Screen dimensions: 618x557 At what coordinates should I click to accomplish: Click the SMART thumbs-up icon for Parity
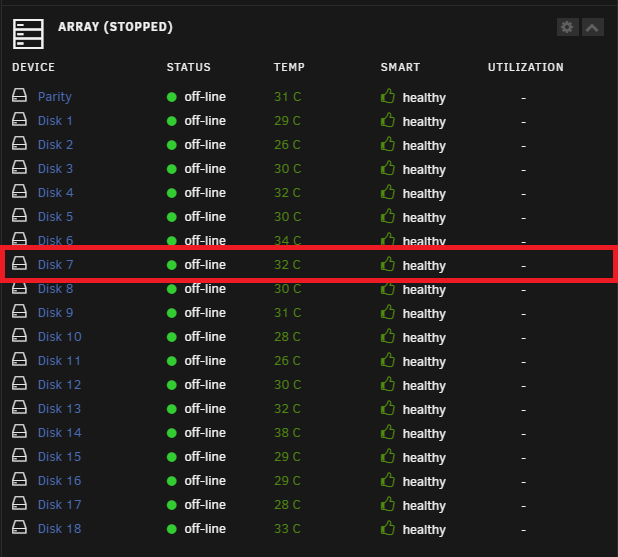pyautogui.click(x=388, y=96)
